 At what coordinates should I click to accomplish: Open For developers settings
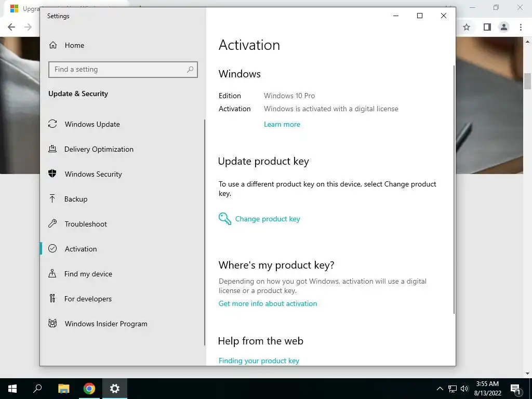[122, 299]
